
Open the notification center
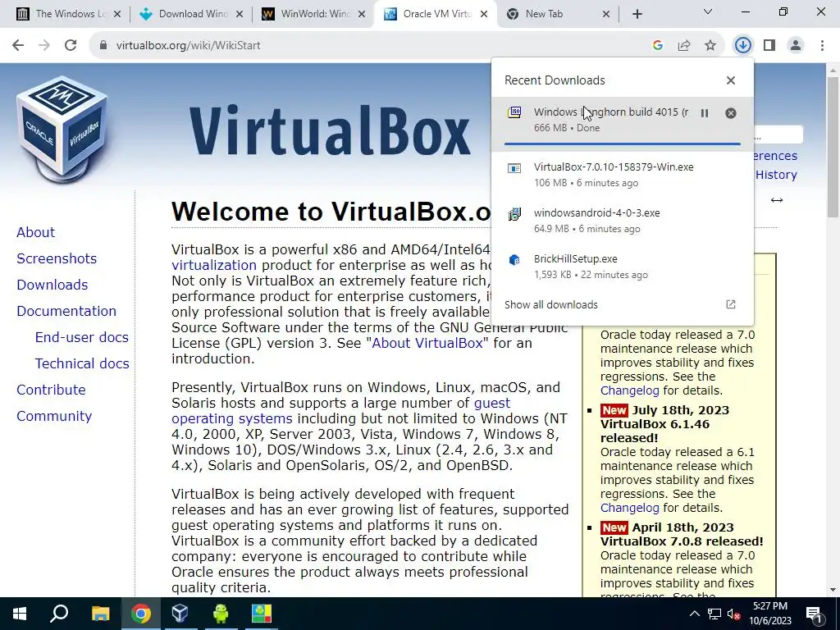click(815, 614)
